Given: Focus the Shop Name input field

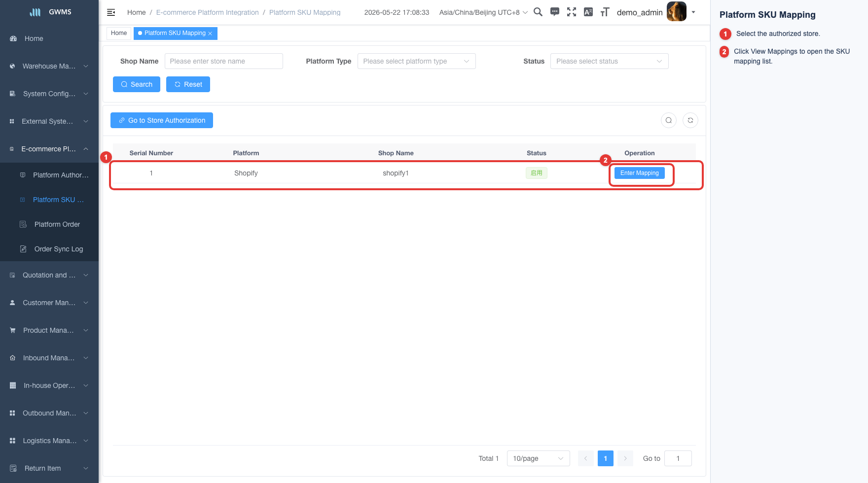Looking at the screenshot, I should [224, 61].
